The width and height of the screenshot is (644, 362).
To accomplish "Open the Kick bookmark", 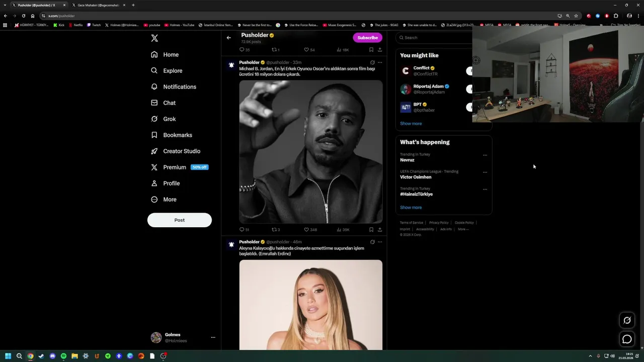I will pyautogui.click(x=59, y=25).
